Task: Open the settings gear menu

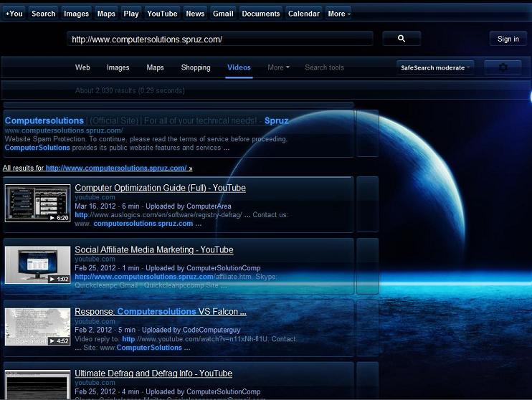Action: (503, 67)
